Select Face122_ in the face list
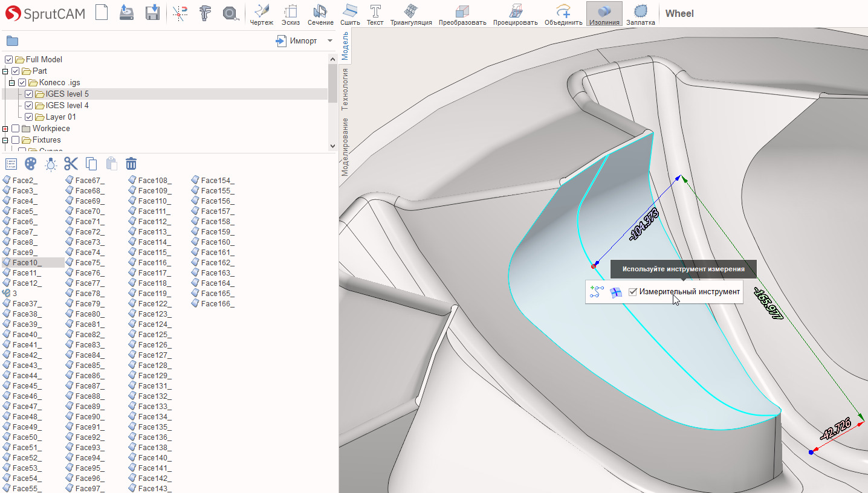This screenshot has width=868, height=493. (151, 304)
